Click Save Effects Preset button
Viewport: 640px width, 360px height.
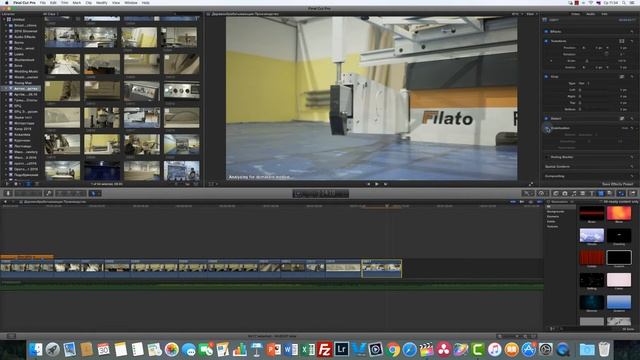pos(617,184)
